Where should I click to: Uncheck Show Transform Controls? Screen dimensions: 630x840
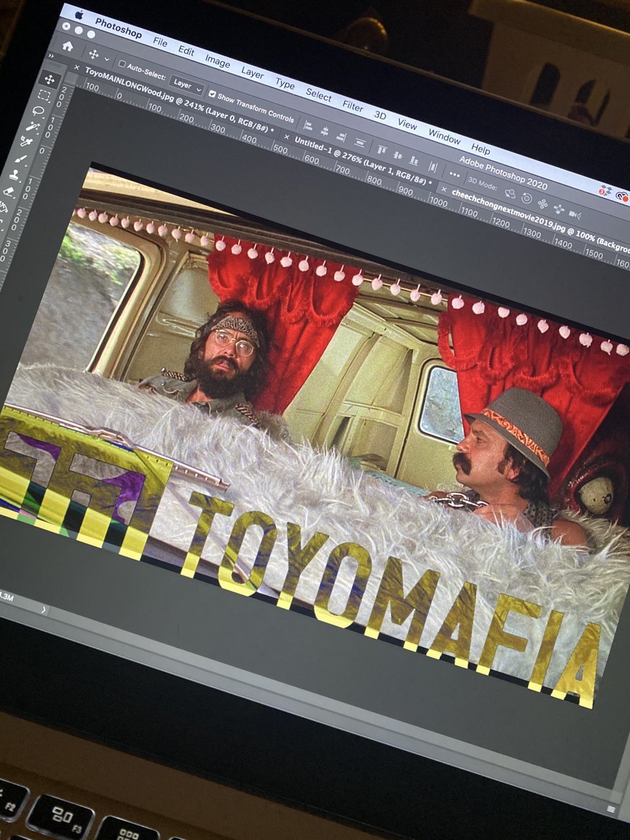(213, 94)
